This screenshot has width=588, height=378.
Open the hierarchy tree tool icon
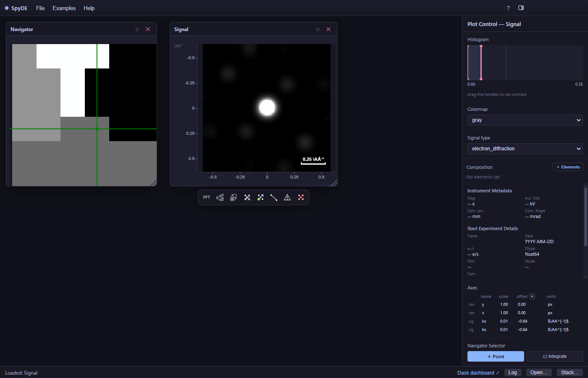(220, 197)
